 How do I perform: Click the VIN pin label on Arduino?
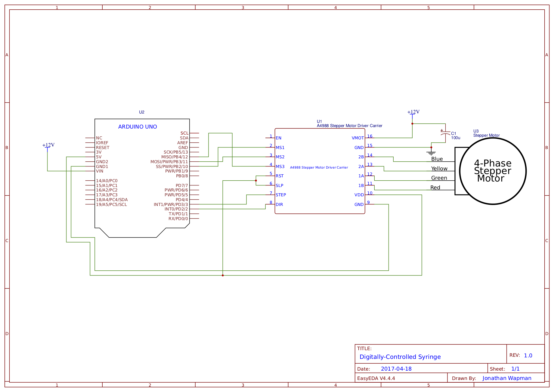(100, 171)
